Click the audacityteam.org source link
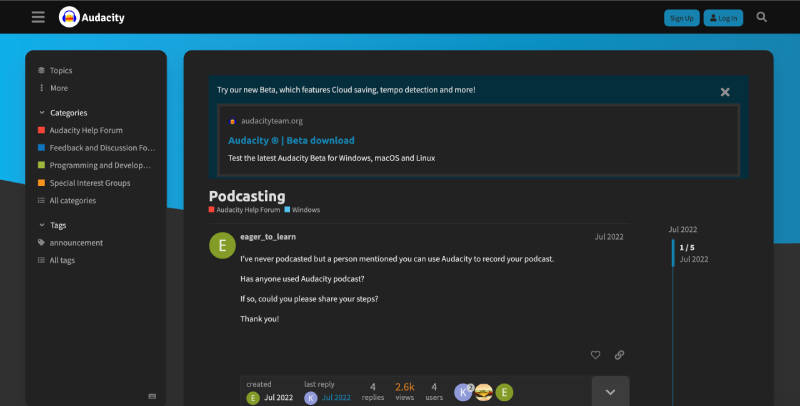Screen dimensions: 800x406 point(272,121)
